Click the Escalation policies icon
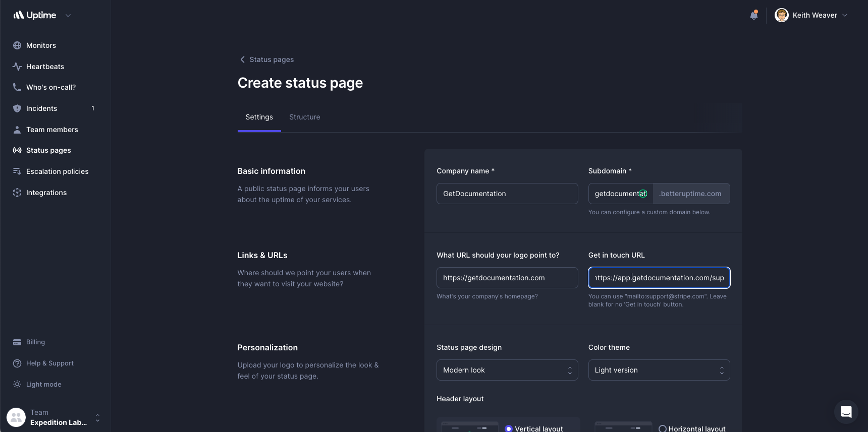Viewport: 868px width, 432px height. (x=17, y=171)
